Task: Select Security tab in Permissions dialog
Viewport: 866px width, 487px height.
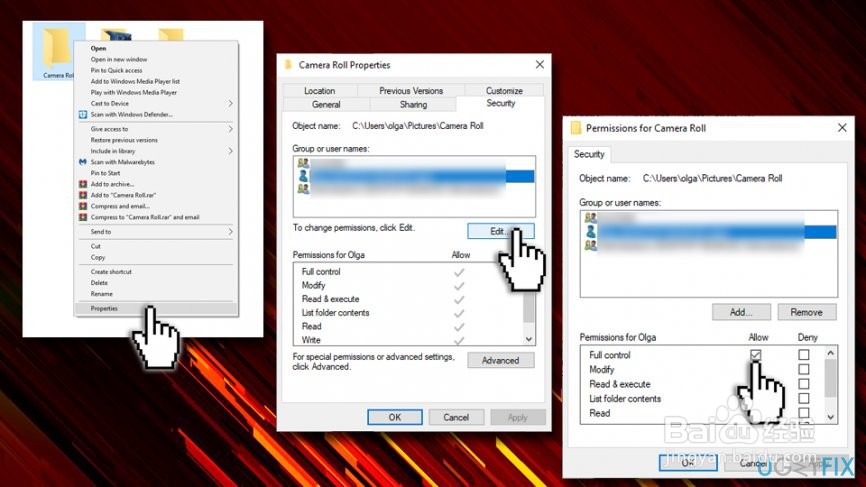Action: (589, 154)
